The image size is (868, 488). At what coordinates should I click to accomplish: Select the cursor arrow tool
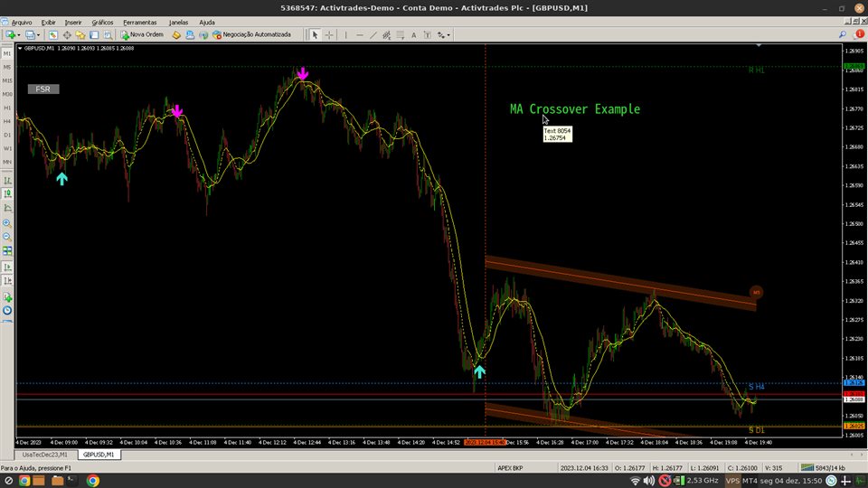pos(315,35)
